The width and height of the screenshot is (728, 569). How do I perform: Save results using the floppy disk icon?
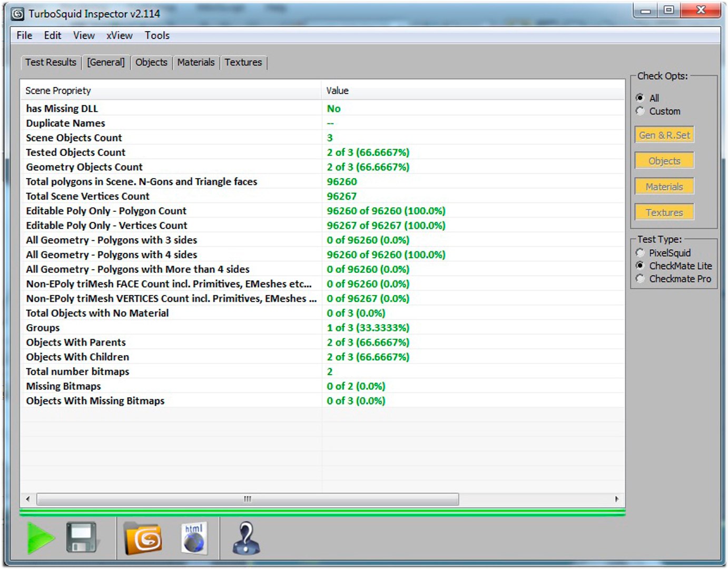(x=82, y=537)
